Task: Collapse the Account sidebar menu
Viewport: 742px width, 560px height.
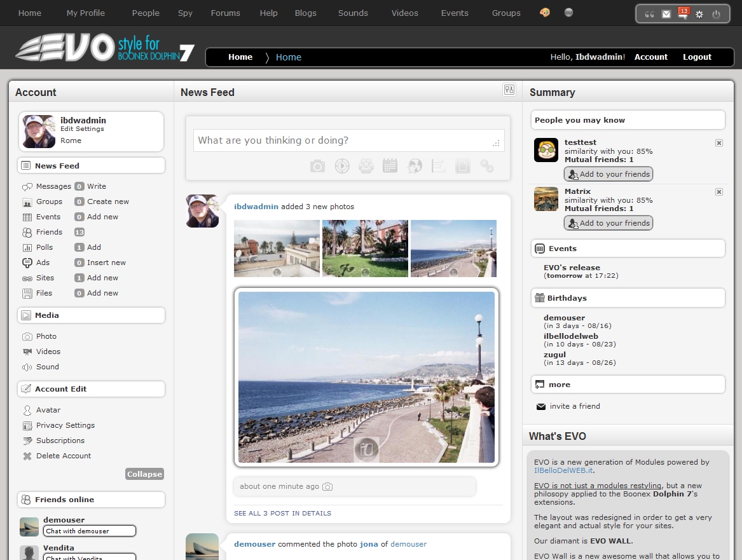Action: [144, 474]
